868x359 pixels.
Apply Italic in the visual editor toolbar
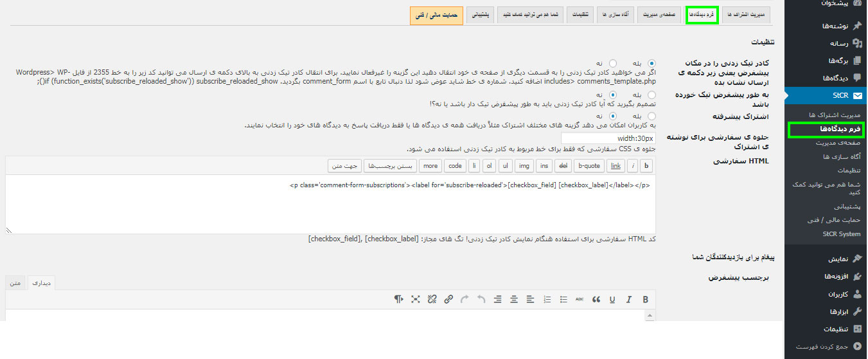[629, 299]
